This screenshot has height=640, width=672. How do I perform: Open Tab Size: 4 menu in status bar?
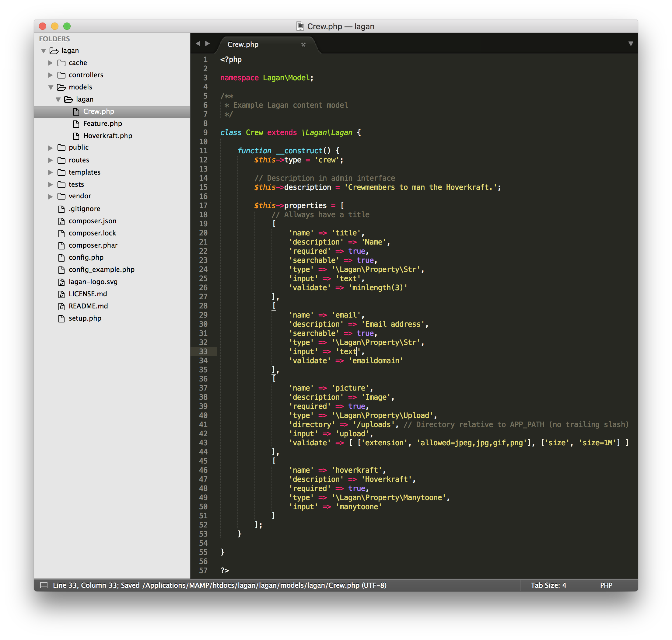coord(548,586)
